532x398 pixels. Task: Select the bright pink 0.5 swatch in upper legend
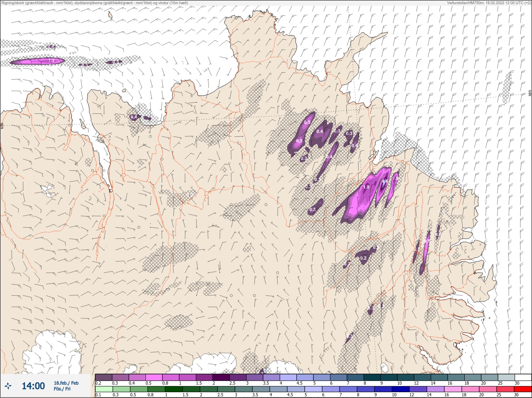[x=154, y=377]
